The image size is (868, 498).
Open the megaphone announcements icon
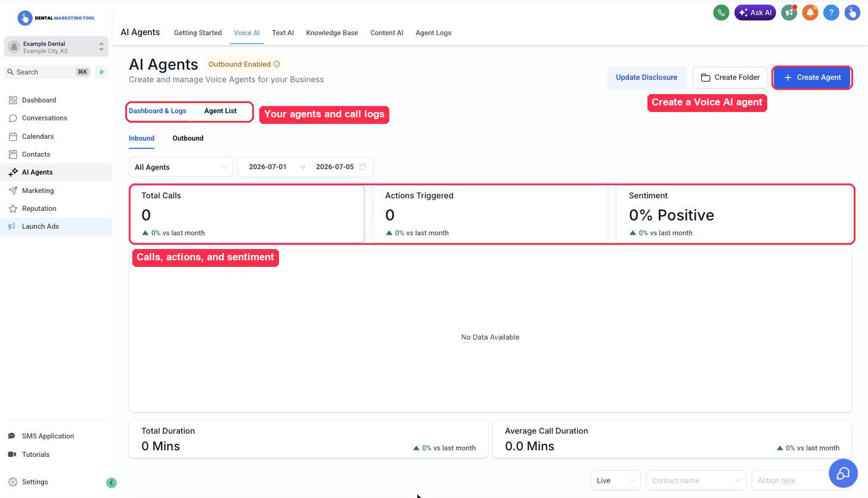(789, 13)
